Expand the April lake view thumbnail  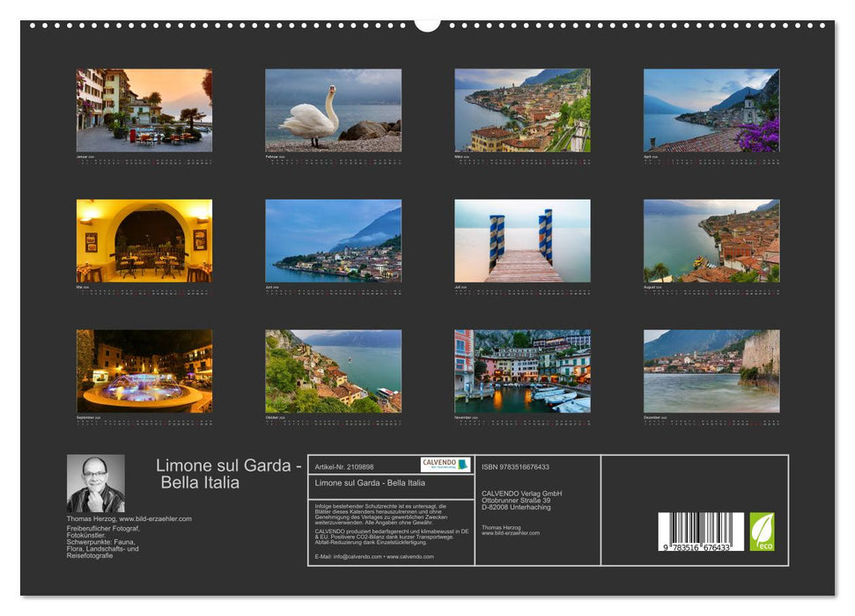tap(711, 110)
